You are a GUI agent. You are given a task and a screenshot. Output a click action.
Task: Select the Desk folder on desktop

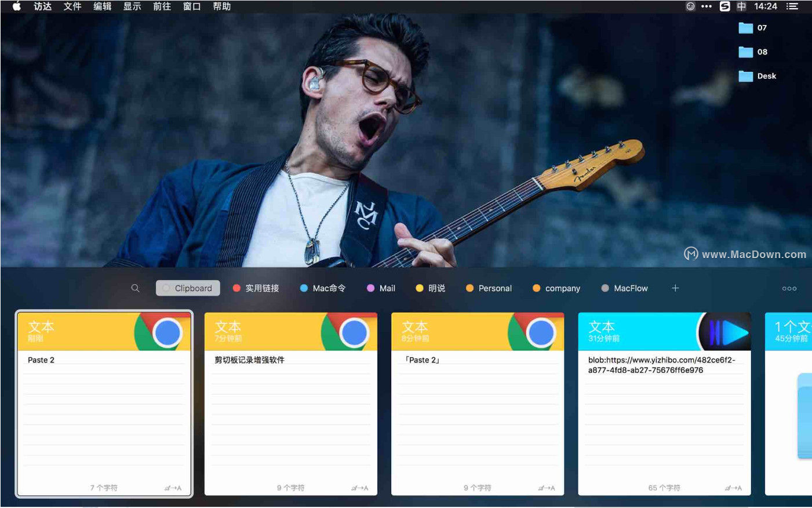(758, 76)
